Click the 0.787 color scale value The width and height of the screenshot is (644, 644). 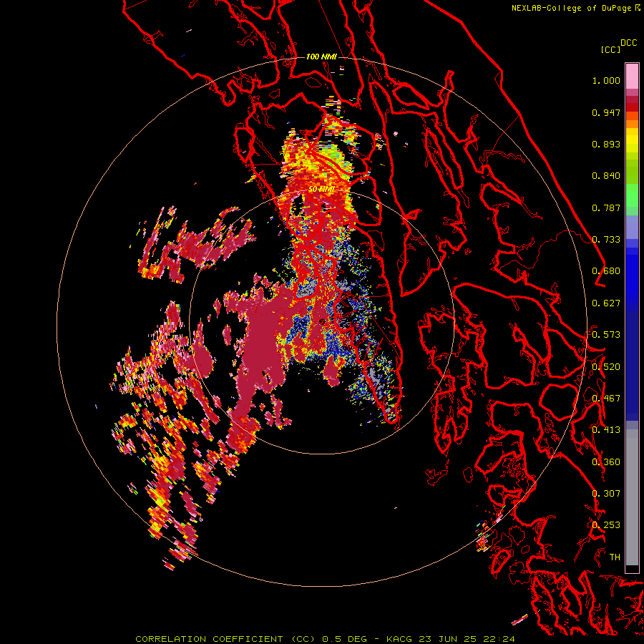click(x=606, y=208)
